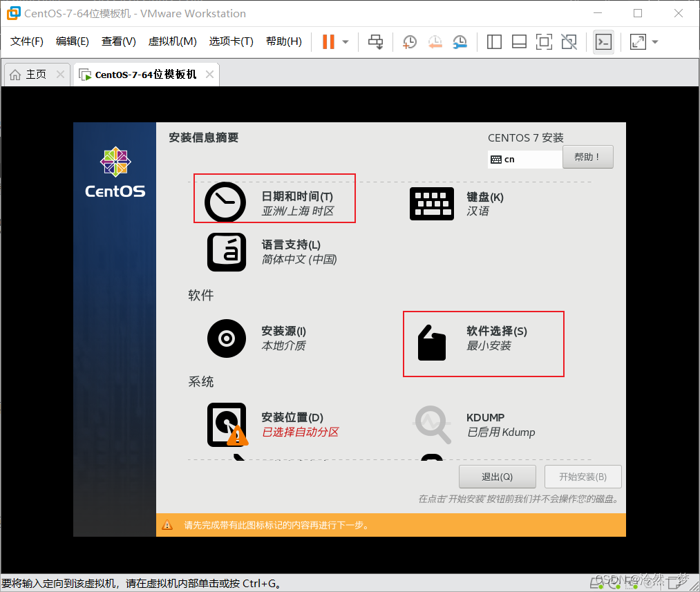Click the warning icon in orange bar
The image size is (700, 592).
click(167, 525)
